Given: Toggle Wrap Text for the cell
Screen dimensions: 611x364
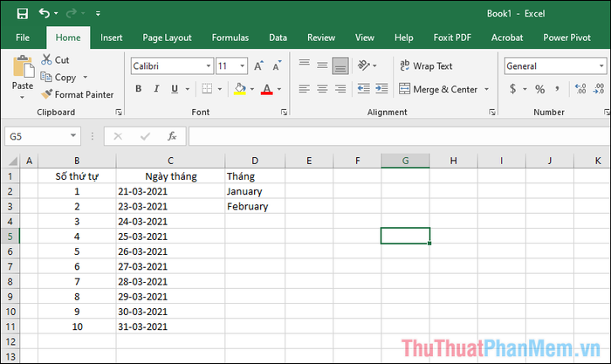Looking at the screenshot, I should click(x=426, y=66).
